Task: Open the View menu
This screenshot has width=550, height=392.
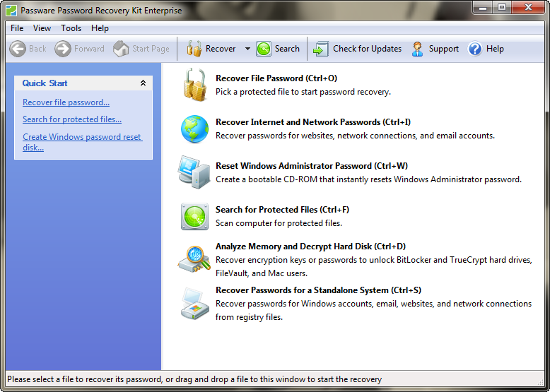Action: pos(42,28)
